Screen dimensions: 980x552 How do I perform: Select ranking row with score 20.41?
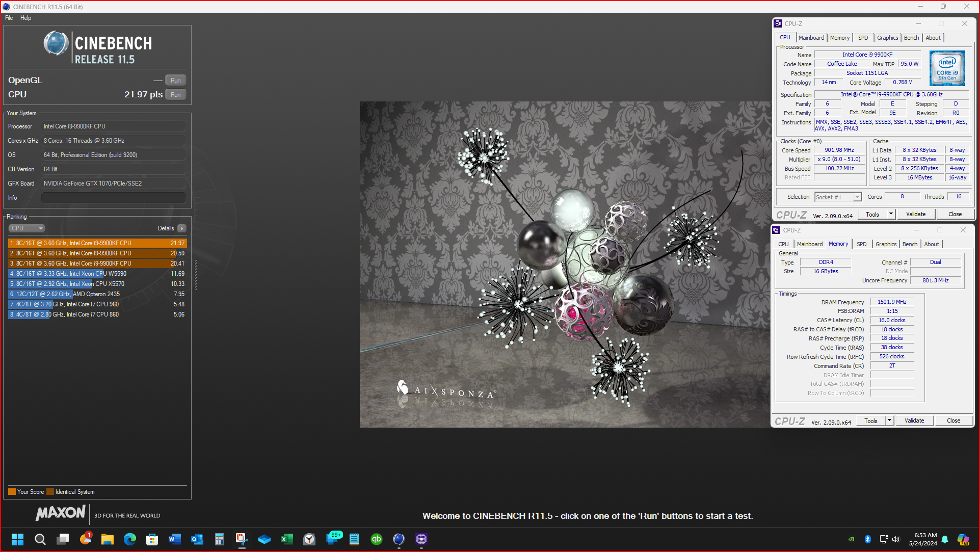pos(97,264)
